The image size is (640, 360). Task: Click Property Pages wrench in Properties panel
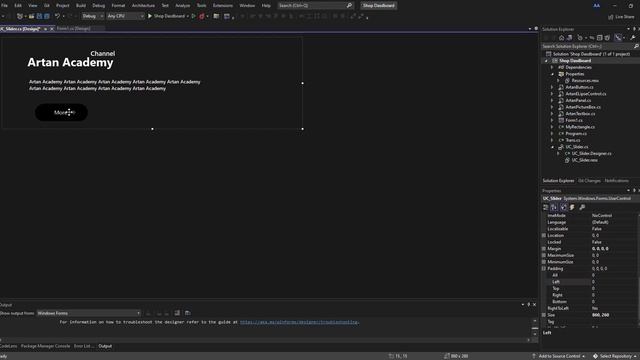click(582, 207)
